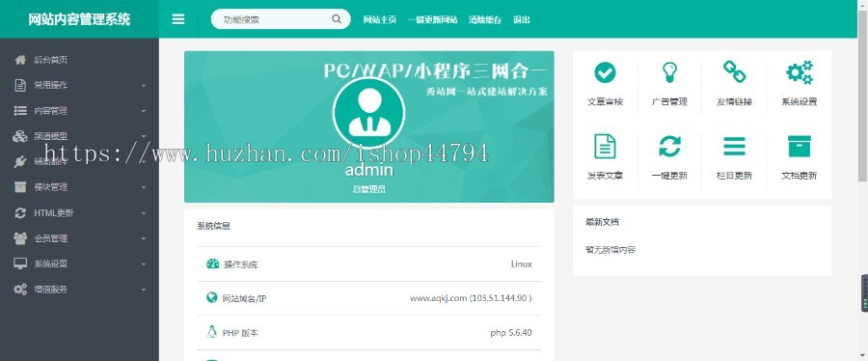Viewport: 868px width, 361px height.
Task: Expand the 增值服务 arrow
Action: tap(144, 290)
